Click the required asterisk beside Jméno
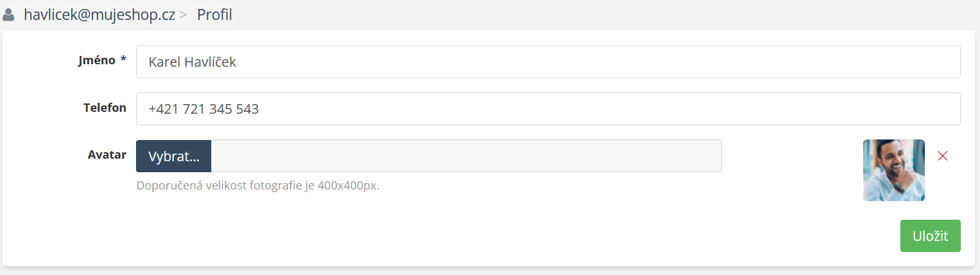This screenshot has width=980, height=275. tap(123, 60)
